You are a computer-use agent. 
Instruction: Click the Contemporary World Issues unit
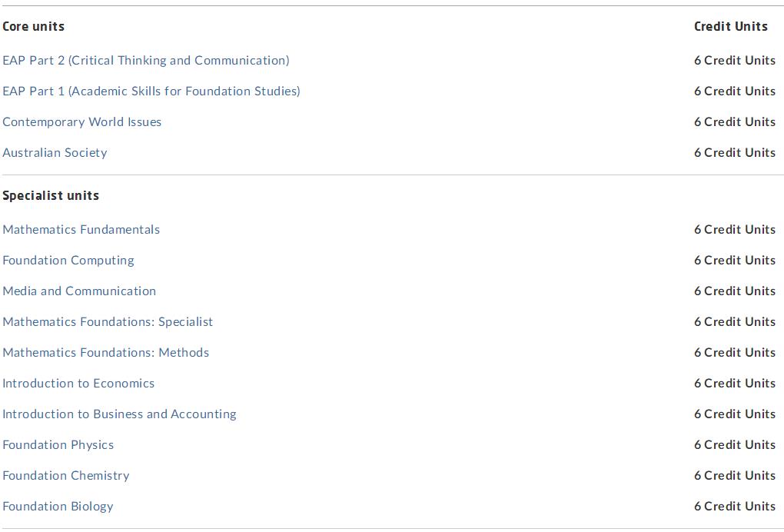[82, 122]
